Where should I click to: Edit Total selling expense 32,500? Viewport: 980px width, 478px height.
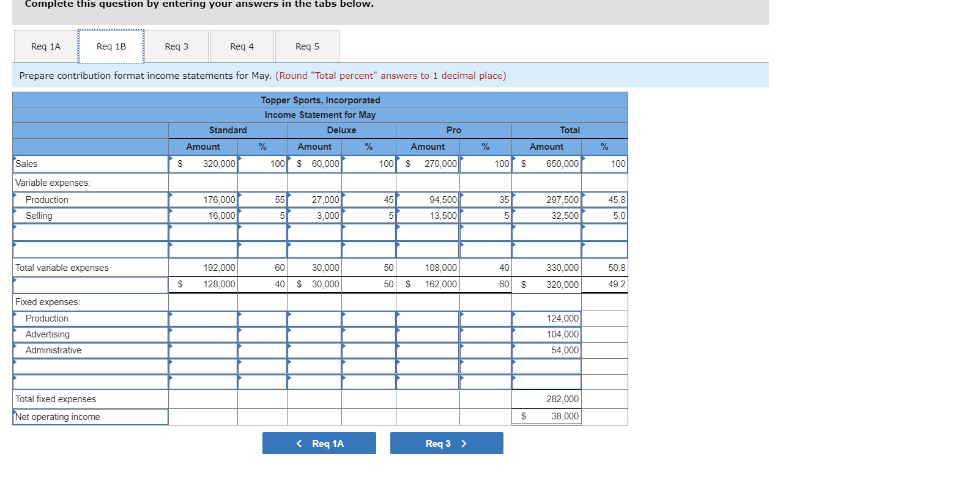point(546,216)
